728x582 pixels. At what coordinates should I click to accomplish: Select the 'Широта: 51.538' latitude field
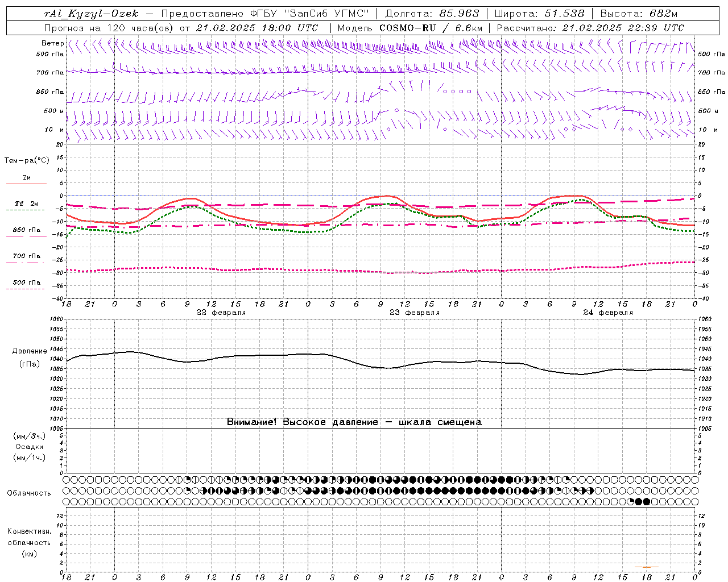(539, 14)
